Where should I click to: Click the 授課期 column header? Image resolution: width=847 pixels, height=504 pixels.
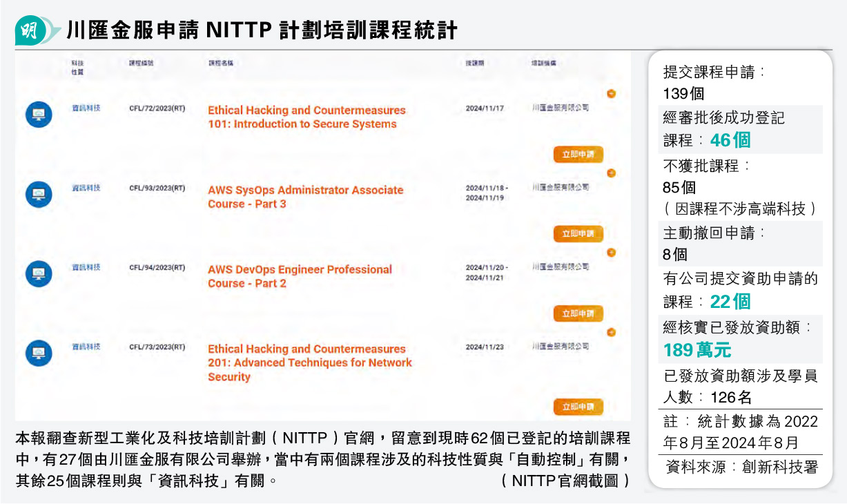coord(474,64)
